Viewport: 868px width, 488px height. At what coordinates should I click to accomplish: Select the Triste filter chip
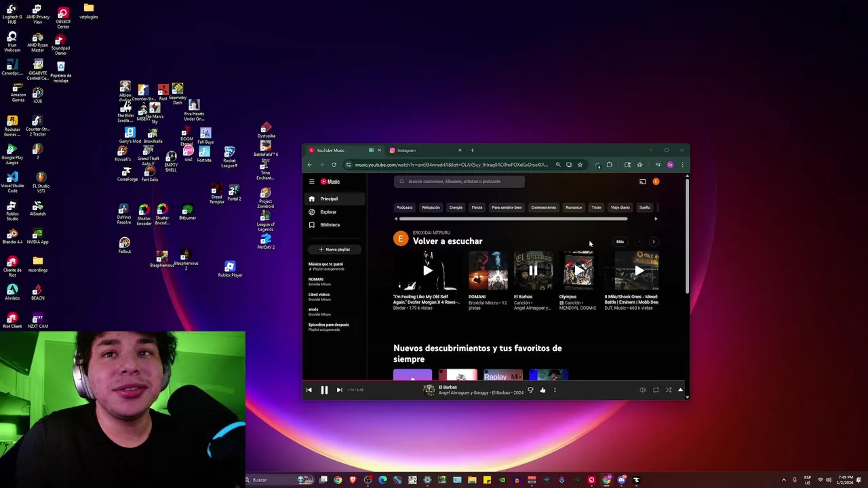[596, 207]
